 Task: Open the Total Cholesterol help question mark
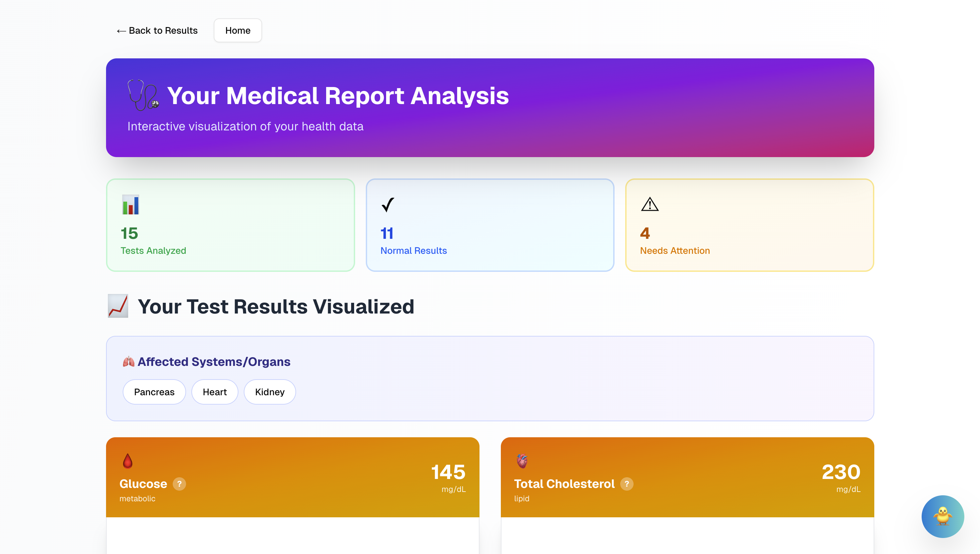pos(627,484)
